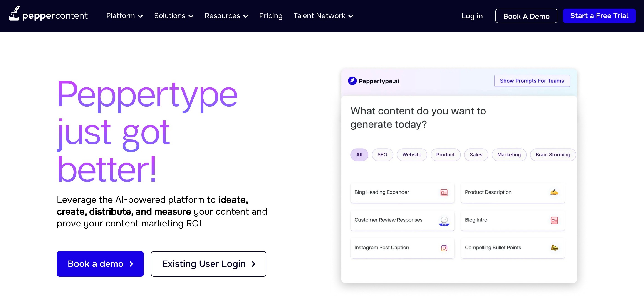
Task: Click the Peppertype.ai round logo icon
Action: pos(352,81)
